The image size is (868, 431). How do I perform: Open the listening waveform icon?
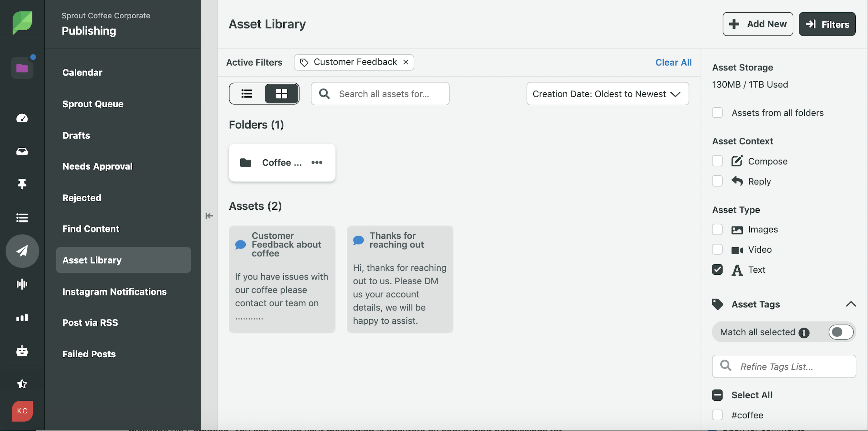[22, 284]
